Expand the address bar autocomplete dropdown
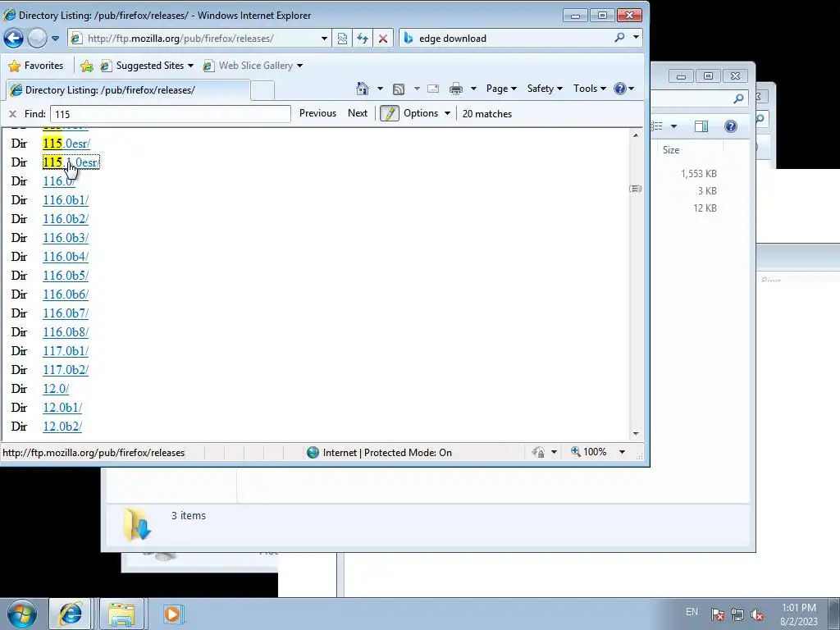The width and height of the screenshot is (840, 630). click(324, 39)
